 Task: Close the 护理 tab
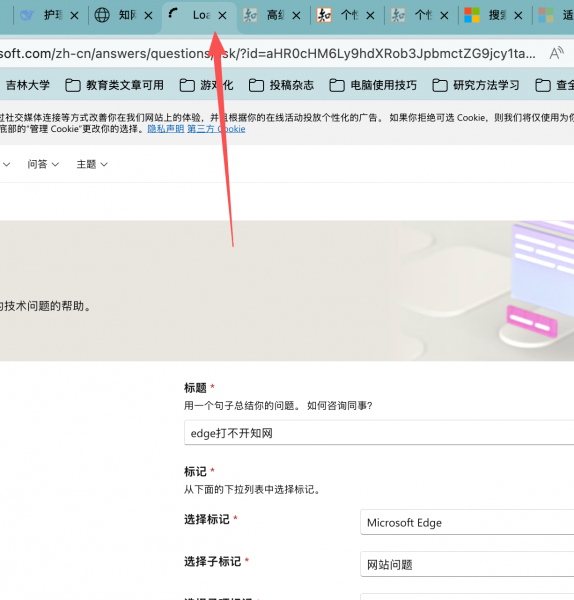75,16
